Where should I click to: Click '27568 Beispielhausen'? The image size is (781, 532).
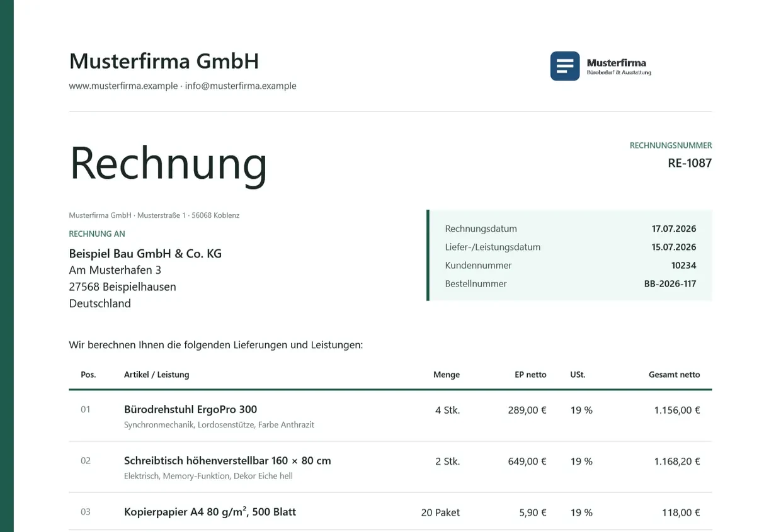pyautogui.click(x=123, y=287)
